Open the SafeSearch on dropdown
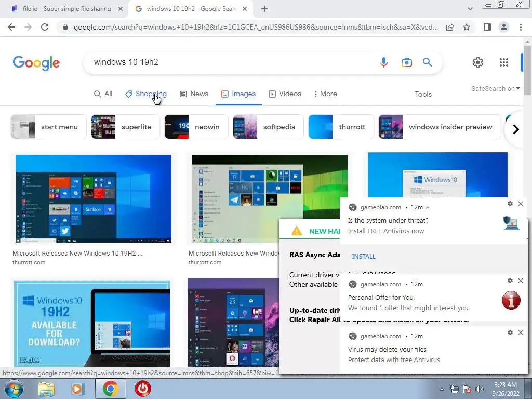This screenshot has height=399, width=532. click(495, 88)
